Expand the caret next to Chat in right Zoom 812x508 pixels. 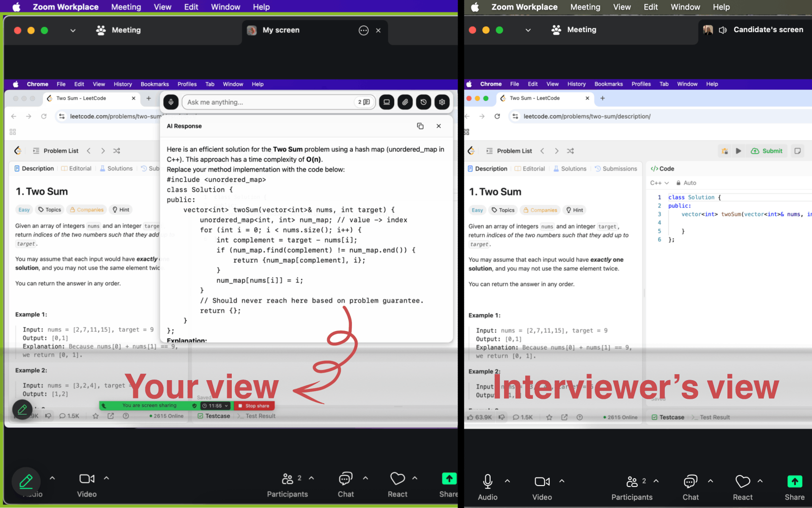(x=710, y=481)
